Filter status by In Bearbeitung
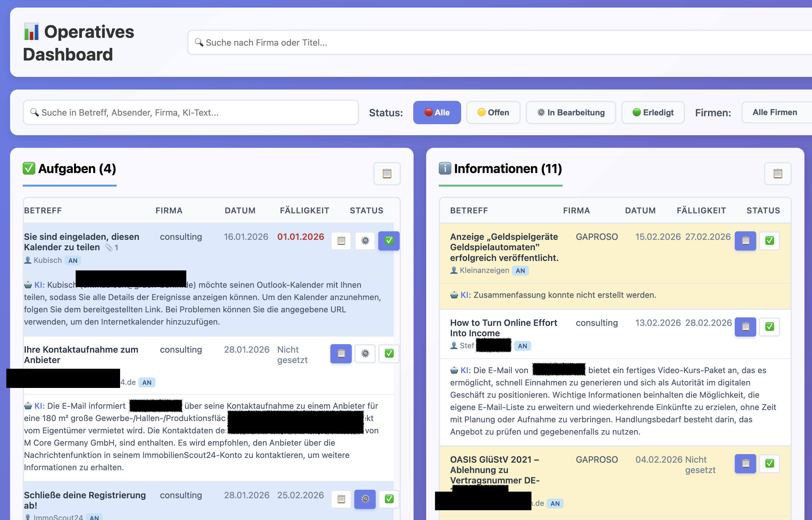This screenshot has height=520, width=812. (x=571, y=113)
